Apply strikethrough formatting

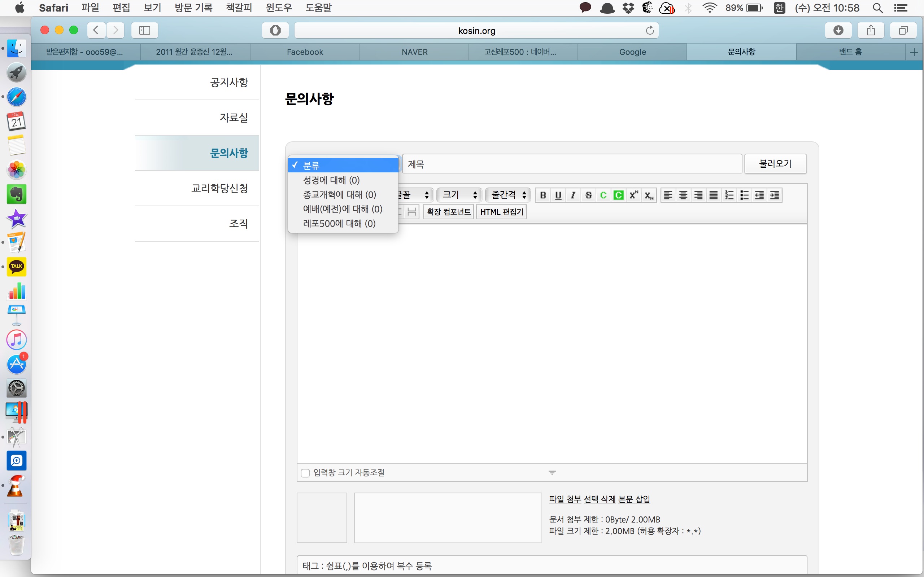pos(588,195)
